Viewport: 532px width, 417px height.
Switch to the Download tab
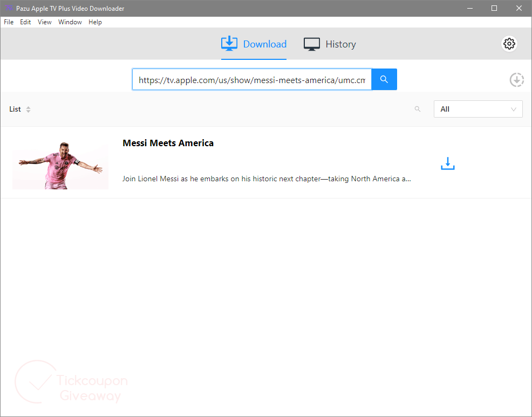click(x=254, y=44)
